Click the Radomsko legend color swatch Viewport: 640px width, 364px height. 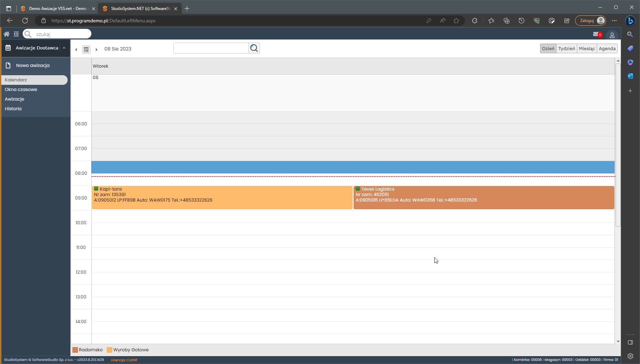(75, 350)
